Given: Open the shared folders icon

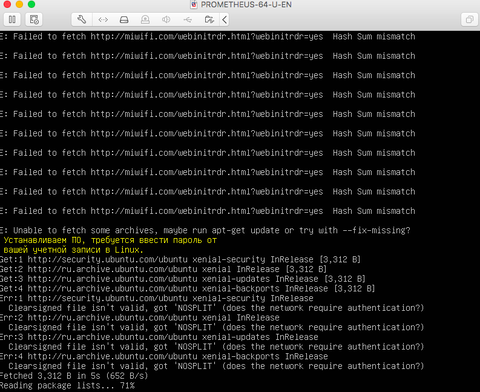Looking at the screenshot, I should tap(209, 20).
